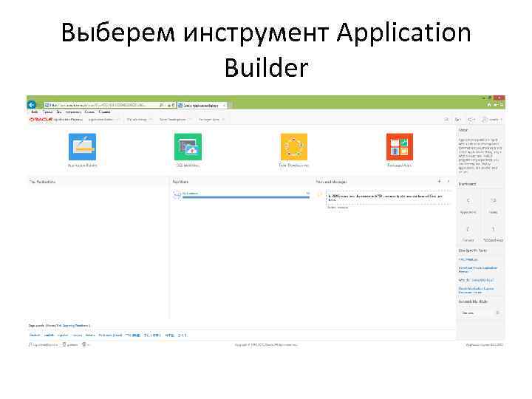Open the SQL Workshop tool icon
The height and width of the screenshot is (399, 532).
point(188,146)
